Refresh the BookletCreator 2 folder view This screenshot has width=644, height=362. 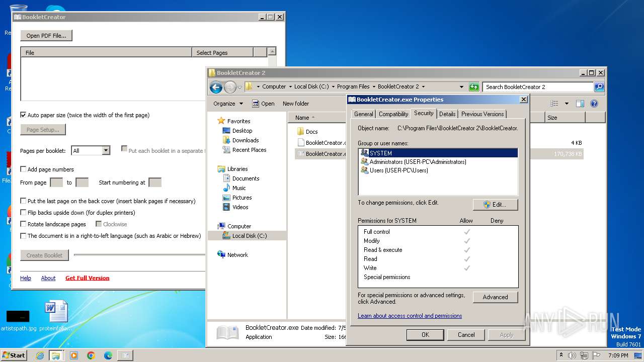(x=474, y=86)
